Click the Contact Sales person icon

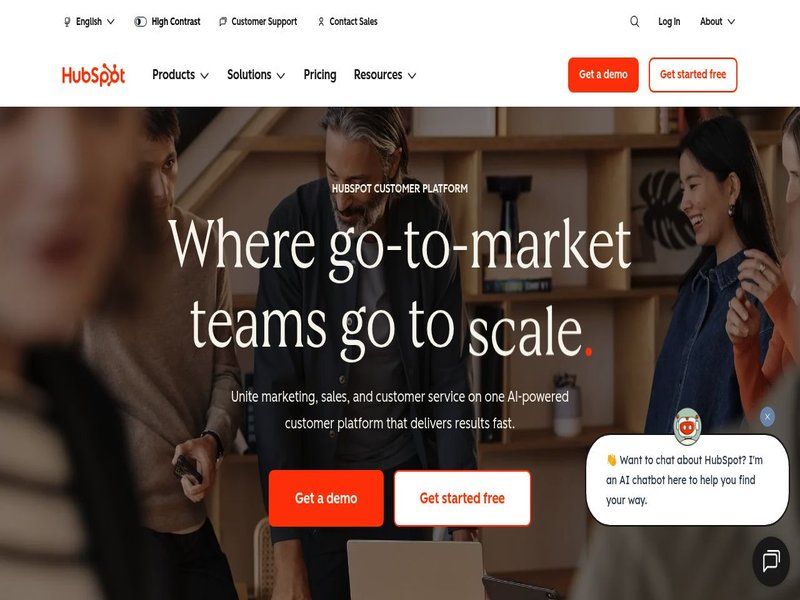click(x=321, y=21)
